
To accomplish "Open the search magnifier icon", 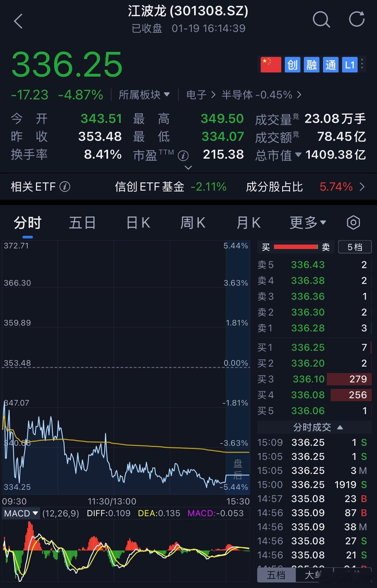I will click(x=321, y=19).
